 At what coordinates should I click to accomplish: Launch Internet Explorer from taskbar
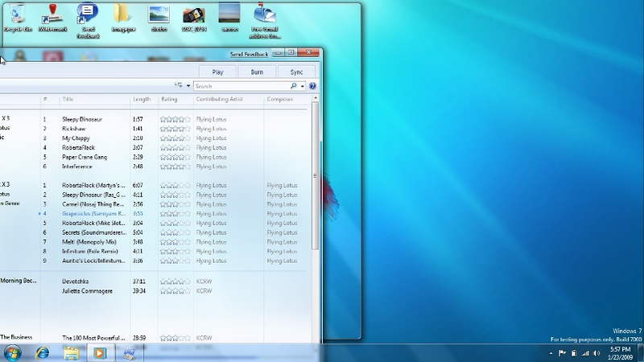(x=43, y=352)
